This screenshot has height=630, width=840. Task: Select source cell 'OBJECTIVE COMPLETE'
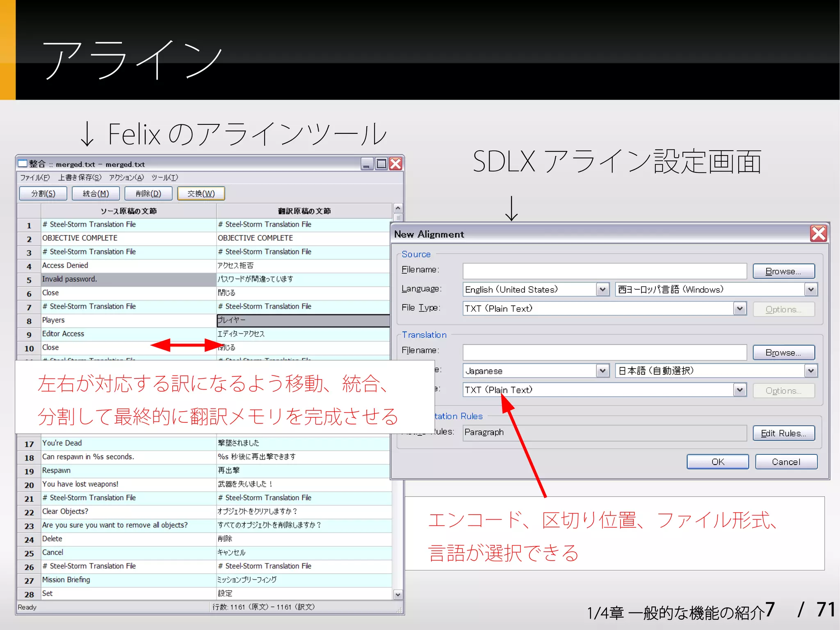coord(129,238)
